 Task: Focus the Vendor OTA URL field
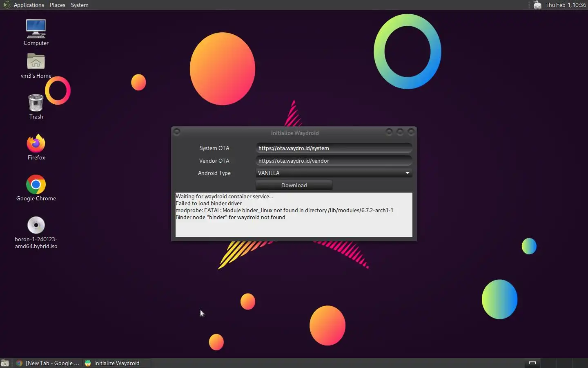coord(334,161)
